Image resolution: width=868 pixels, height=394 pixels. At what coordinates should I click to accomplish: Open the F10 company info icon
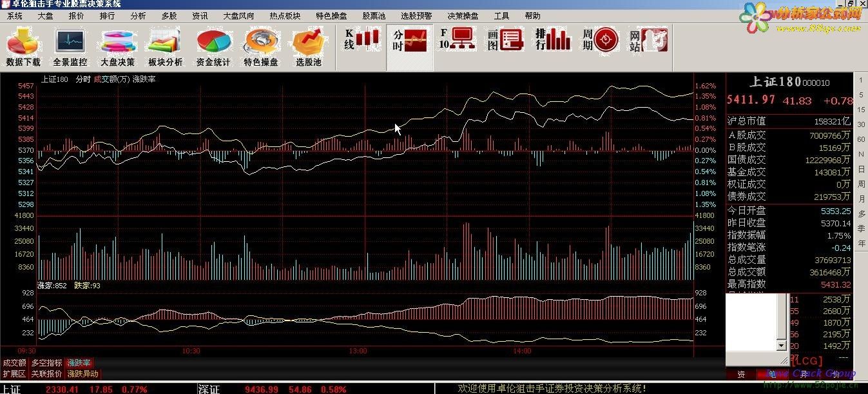pyautogui.click(x=457, y=40)
